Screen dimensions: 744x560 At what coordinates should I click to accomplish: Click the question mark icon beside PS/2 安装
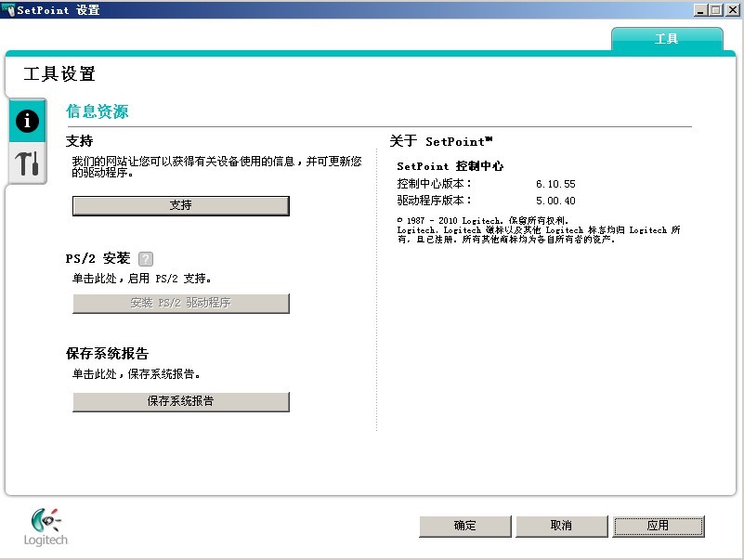pos(144,258)
